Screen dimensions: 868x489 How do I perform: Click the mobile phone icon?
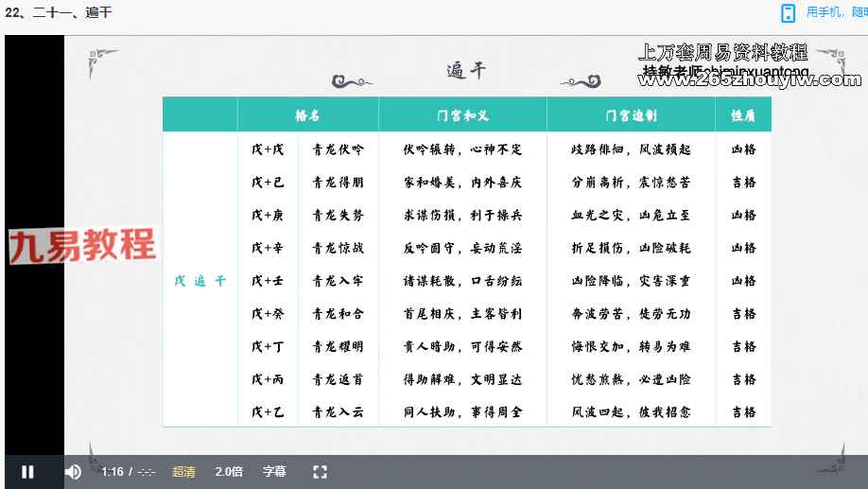click(788, 13)
